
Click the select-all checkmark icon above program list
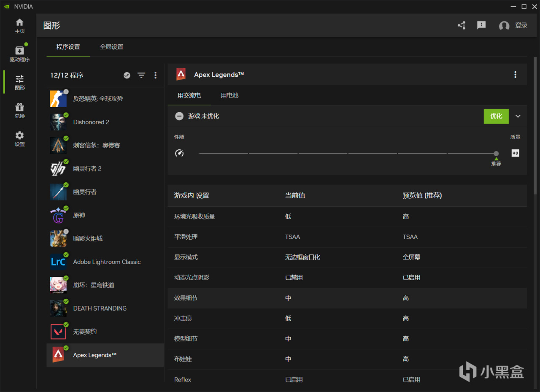click(127, 75)
